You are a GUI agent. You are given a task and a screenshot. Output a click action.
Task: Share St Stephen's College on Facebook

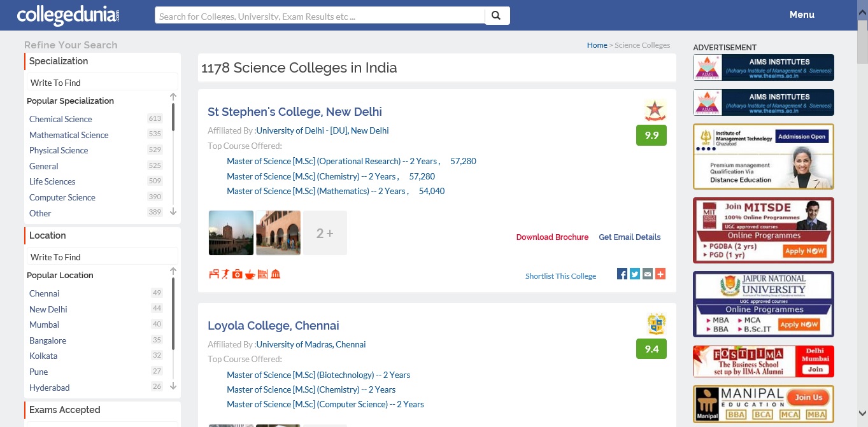(622, 274)
